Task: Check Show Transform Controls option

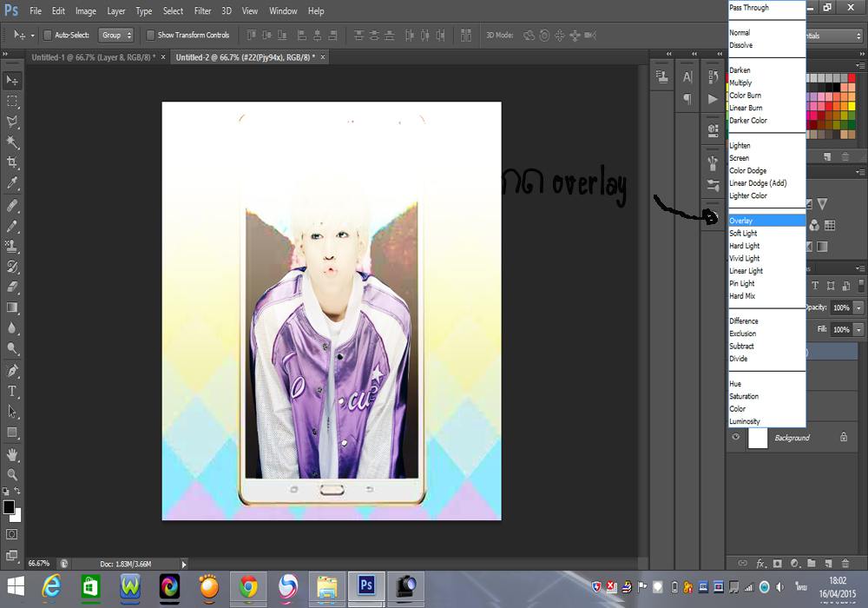Action: (150, 36)
